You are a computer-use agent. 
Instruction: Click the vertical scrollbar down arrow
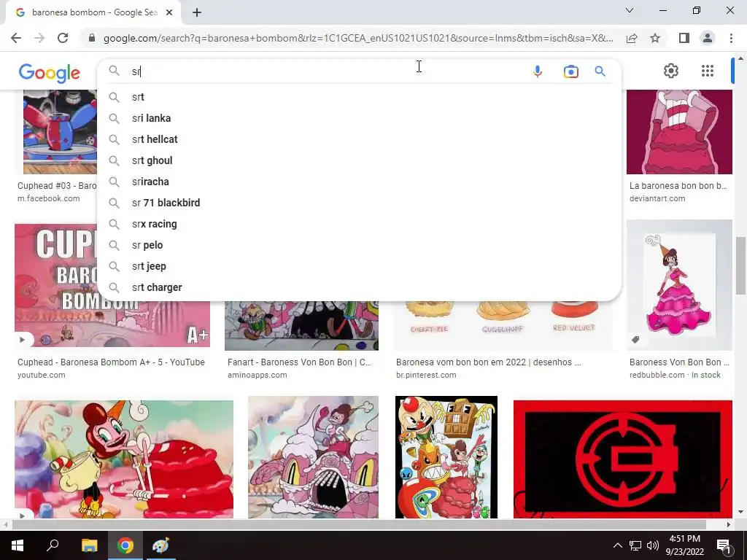740,513
